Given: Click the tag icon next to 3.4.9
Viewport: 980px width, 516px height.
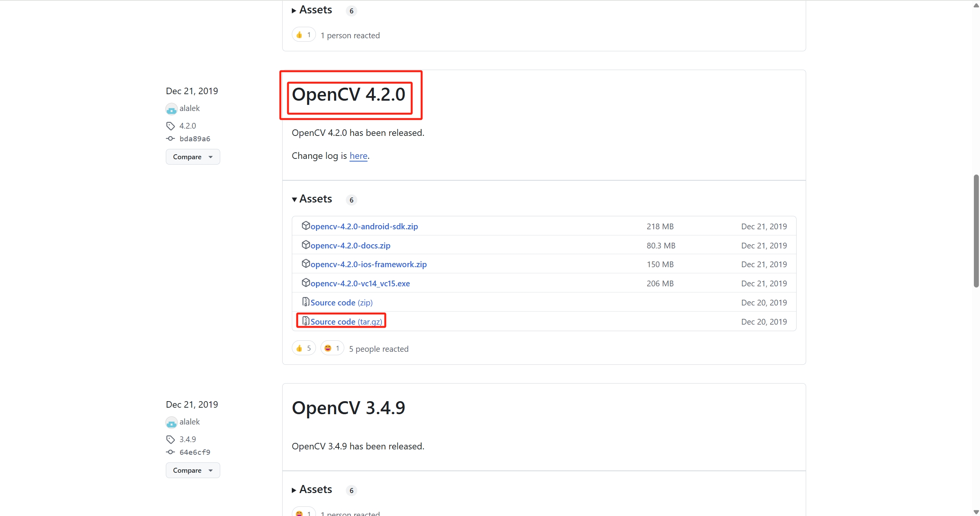Looking at the screenshot, I should coord(170,439).
